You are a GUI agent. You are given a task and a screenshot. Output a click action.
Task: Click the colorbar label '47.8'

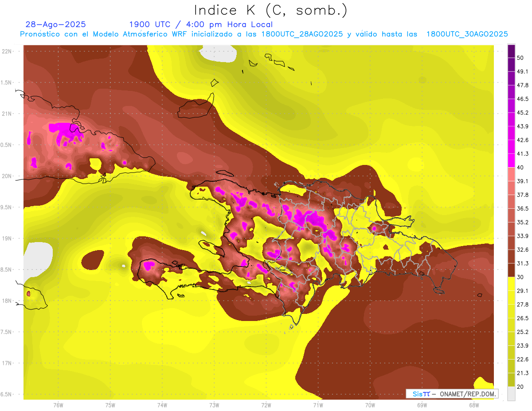pyautogui.click(x=522, y=85)
